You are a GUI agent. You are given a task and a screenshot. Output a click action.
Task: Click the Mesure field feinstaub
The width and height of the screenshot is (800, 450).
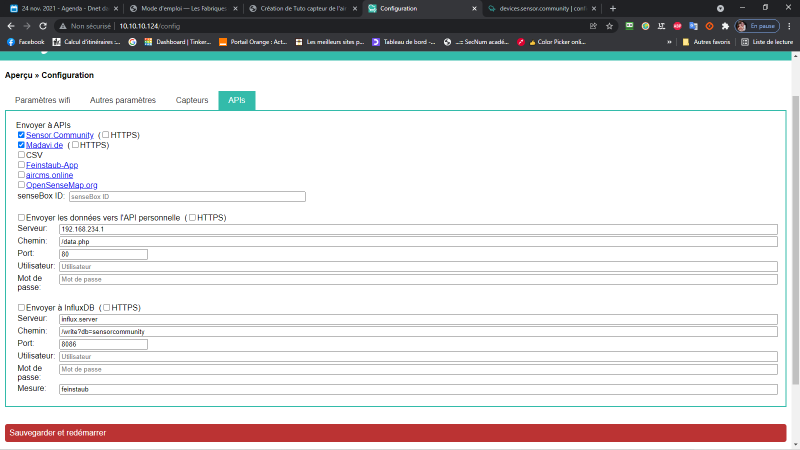pyautogui.click(x=418, y=389)
